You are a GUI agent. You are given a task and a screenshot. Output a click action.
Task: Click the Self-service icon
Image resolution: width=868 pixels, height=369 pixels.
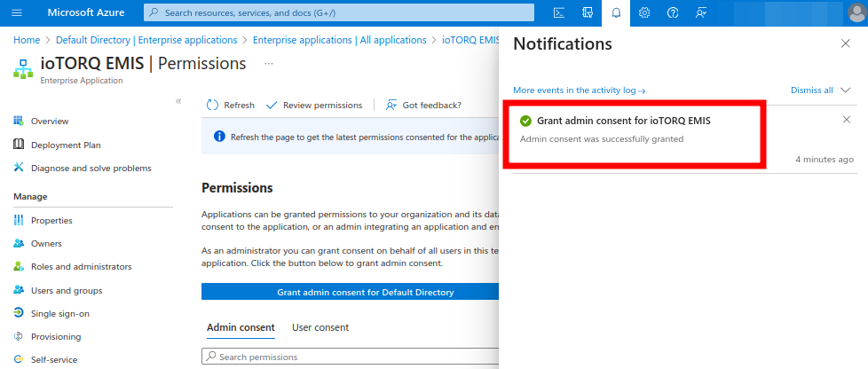pos(19,359)
